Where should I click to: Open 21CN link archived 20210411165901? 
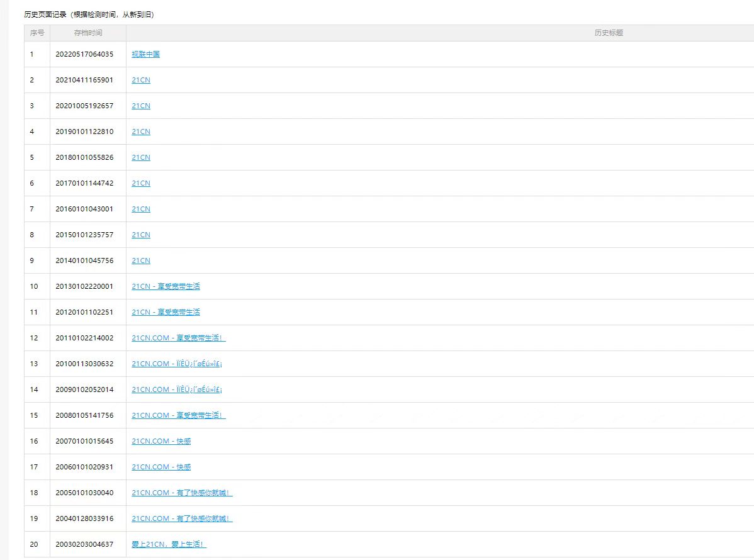141,80
